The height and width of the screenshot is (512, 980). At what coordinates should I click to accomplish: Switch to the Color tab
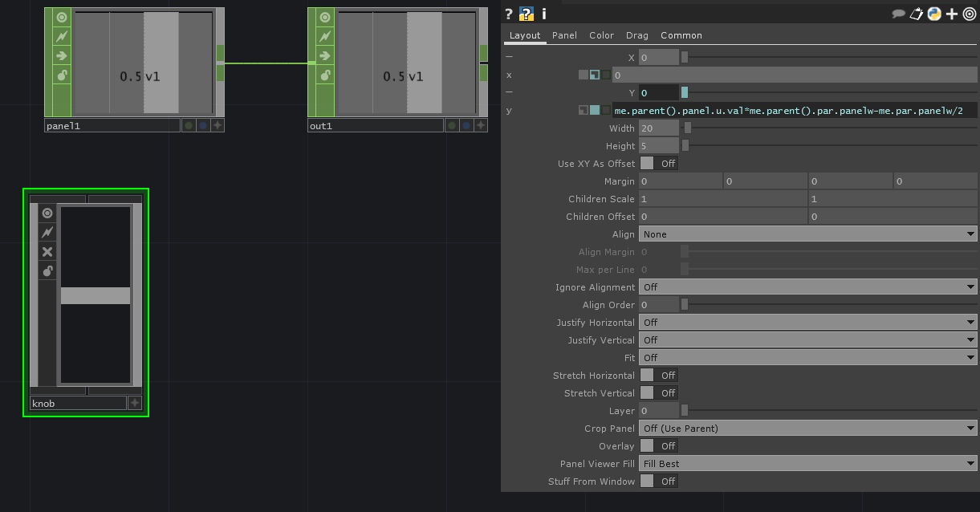pyautogui.click(x=601, y=35)
